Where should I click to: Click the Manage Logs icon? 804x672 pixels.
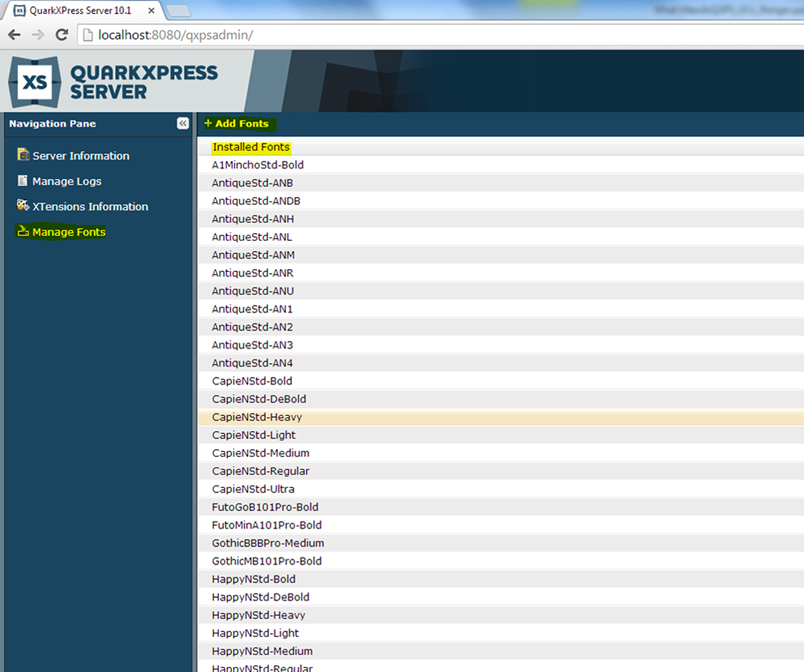[23, 181]
